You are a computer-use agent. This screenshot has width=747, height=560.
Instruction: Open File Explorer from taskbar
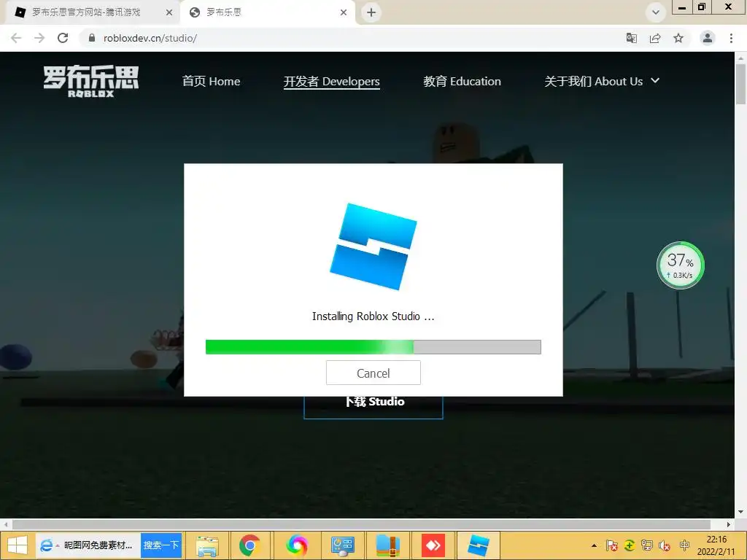[207, 545]
